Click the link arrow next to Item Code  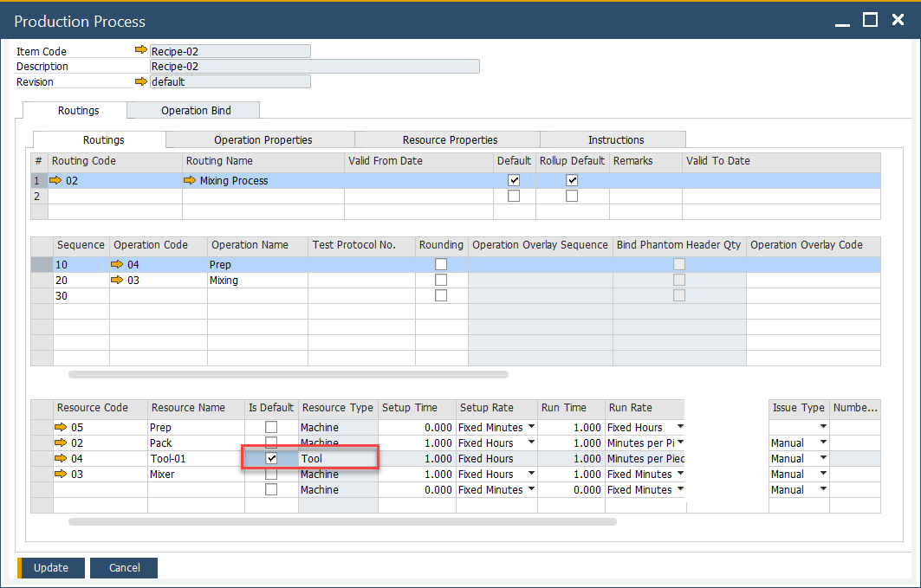point(141,50)
